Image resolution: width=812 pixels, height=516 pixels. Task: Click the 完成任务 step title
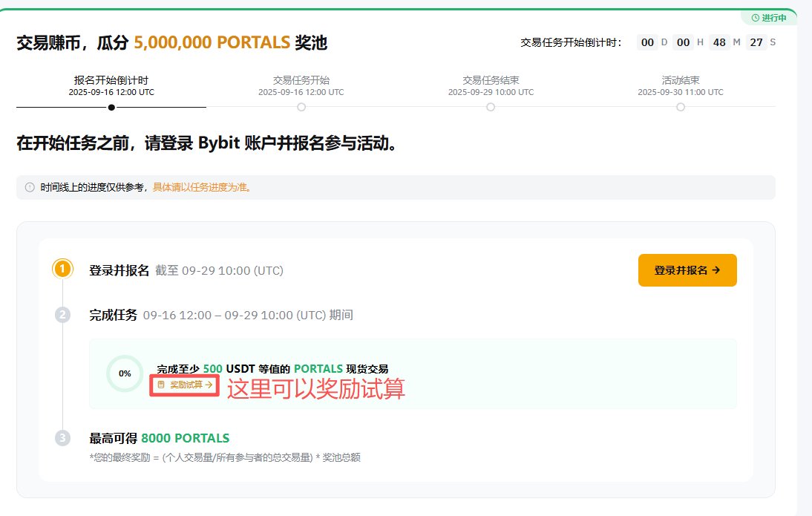pyautogui.click(x=114, y=315)
